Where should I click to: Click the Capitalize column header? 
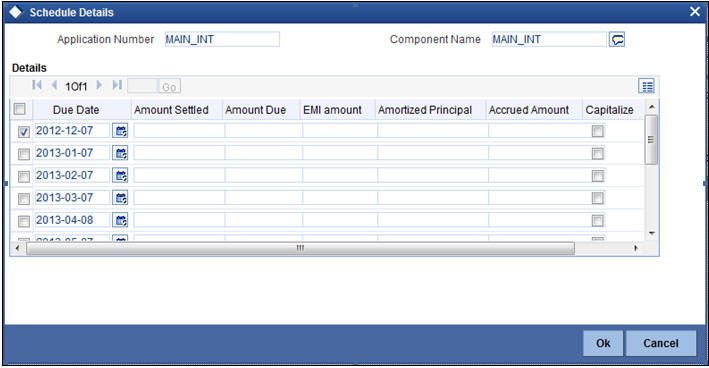coord(609,110)
